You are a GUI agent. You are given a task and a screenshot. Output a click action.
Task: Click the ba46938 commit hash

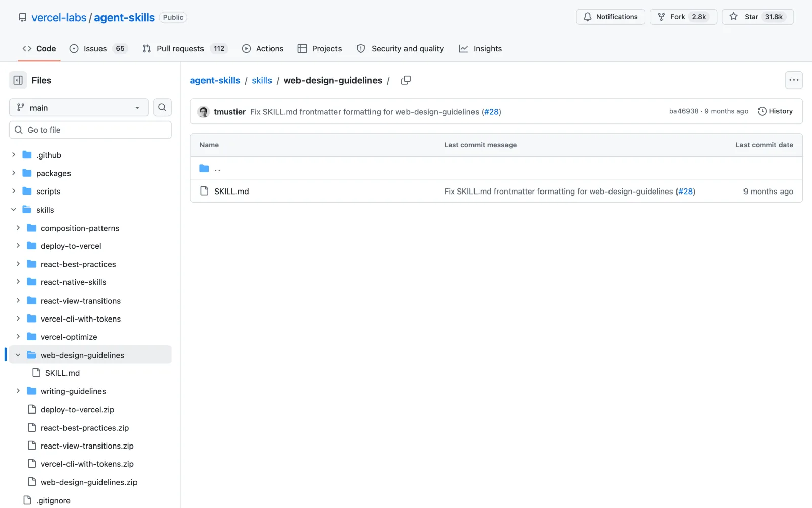pyautogui.click(x=684, y=111)
